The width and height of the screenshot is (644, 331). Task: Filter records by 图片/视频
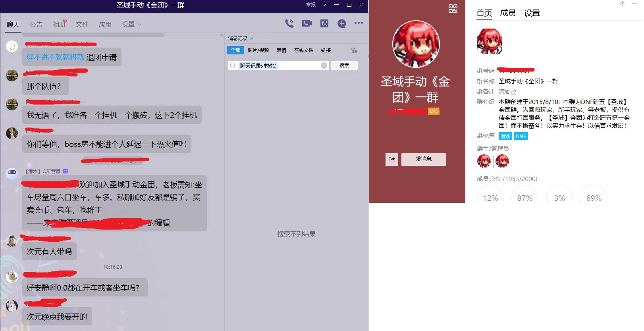coord(258,50)
